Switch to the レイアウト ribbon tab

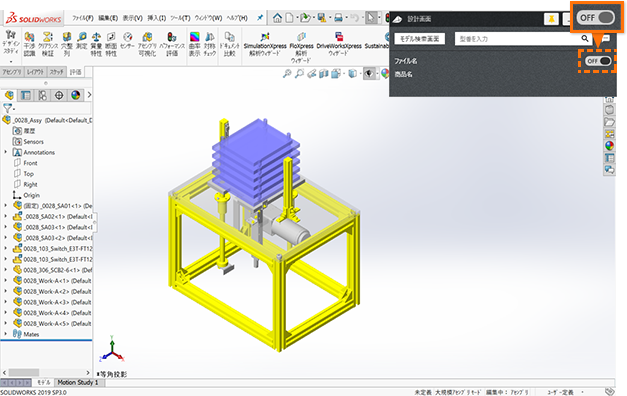point(35,72)
